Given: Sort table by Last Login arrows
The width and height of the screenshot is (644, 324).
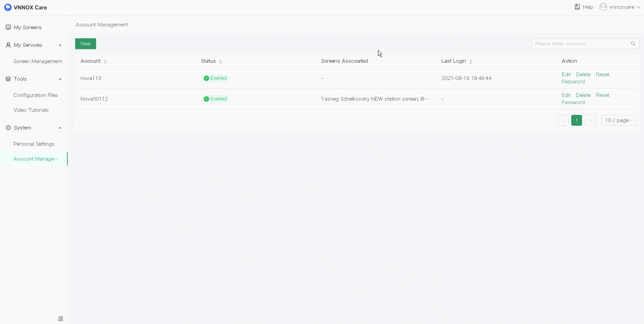Looking at the screenshot, I should click(x=471, y=61).
